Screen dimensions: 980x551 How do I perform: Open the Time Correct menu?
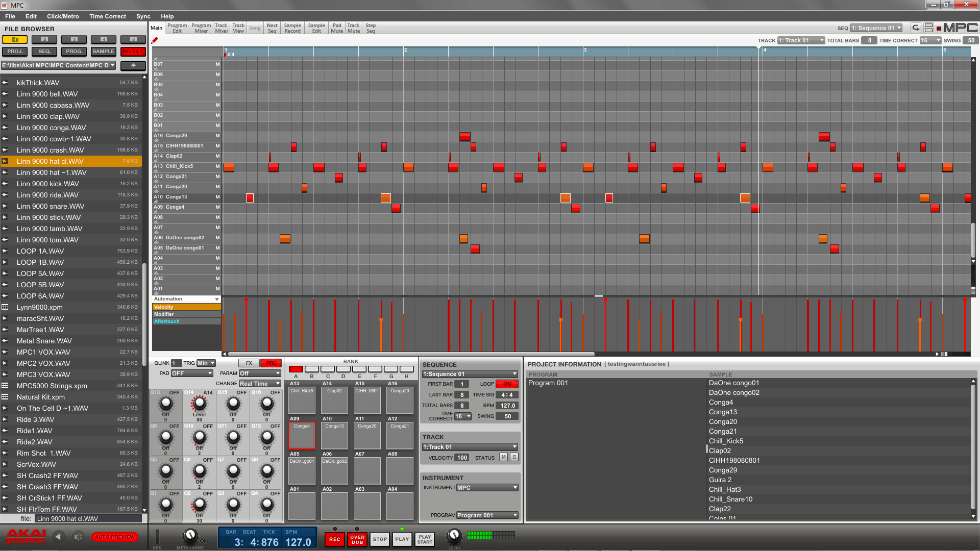107,16
